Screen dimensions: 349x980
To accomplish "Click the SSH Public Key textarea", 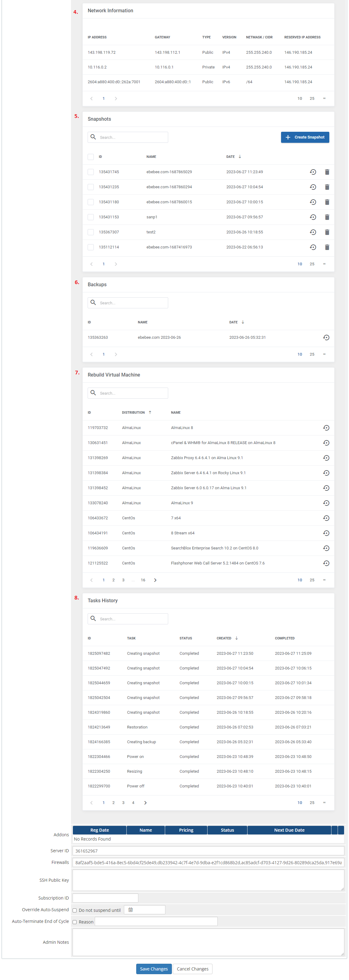I will point(208,880).
